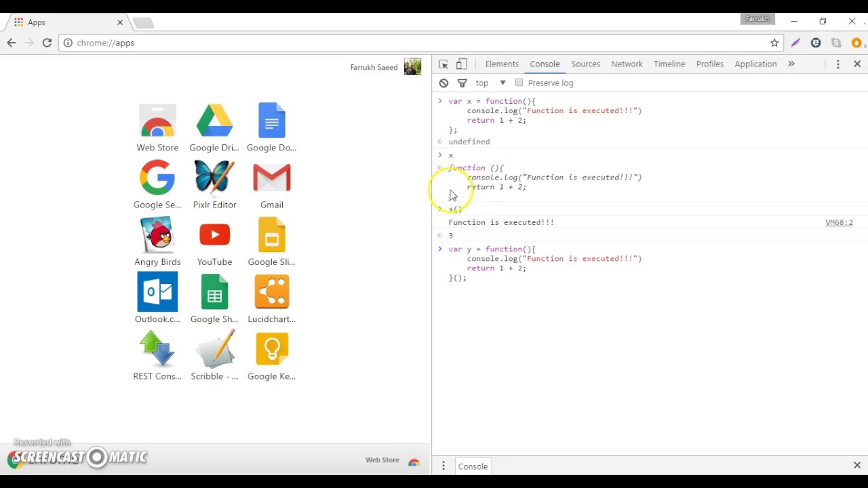Open the Network tab
Viewport: 868px width, 488px height.
[627, 64]
